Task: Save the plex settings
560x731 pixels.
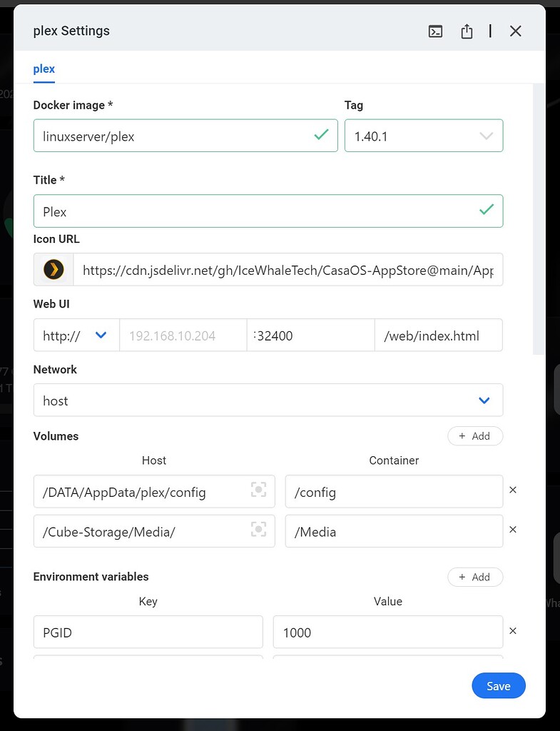Action: [x=498, y=686]
